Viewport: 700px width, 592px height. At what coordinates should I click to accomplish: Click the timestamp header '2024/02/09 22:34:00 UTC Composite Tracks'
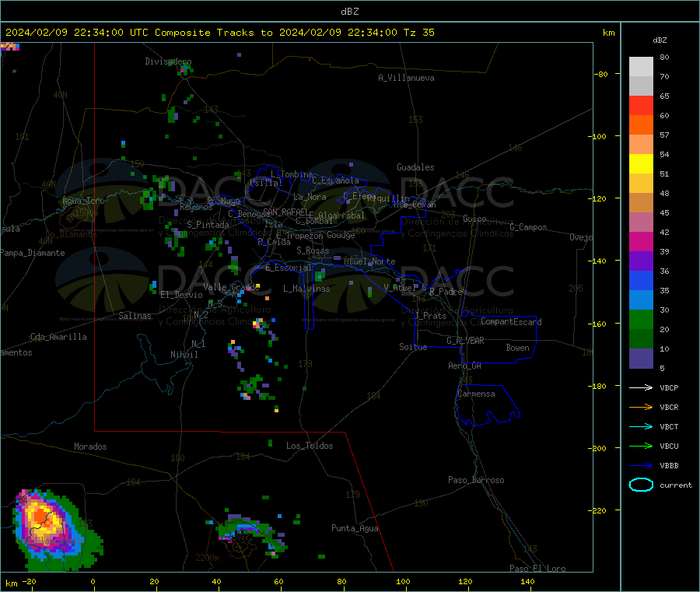(129, 33)
